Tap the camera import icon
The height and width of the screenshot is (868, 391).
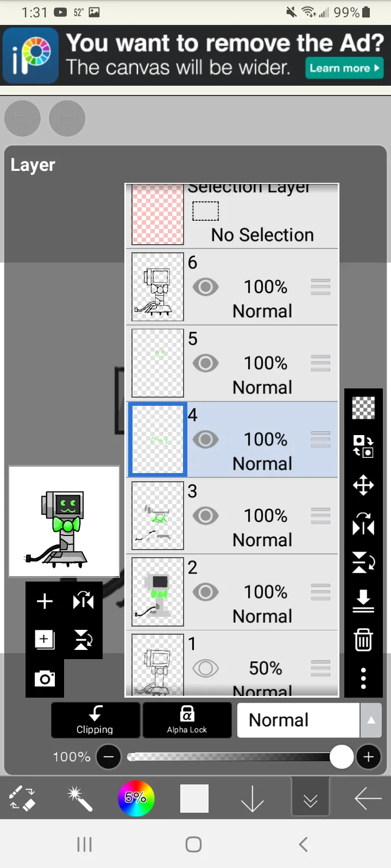[x=45, y=679]
